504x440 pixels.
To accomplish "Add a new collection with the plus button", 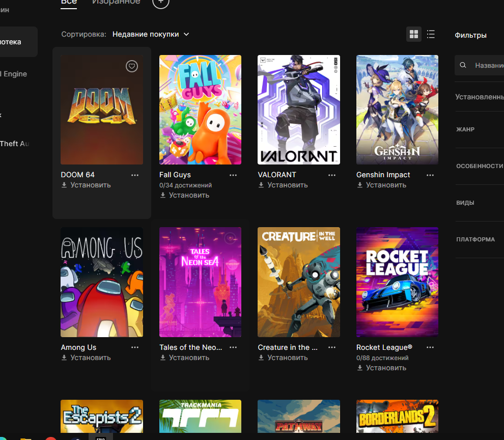I will (161, 3).
